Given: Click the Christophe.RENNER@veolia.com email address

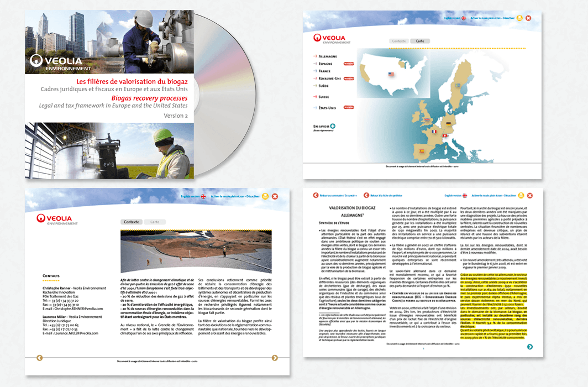Looking at the screenshot, I should tap(78, 309).
